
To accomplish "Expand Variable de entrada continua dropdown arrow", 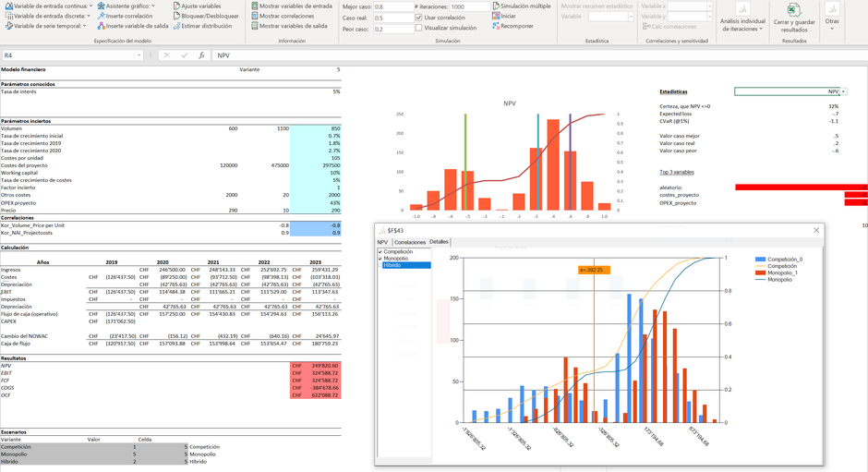I will (90, 6).
